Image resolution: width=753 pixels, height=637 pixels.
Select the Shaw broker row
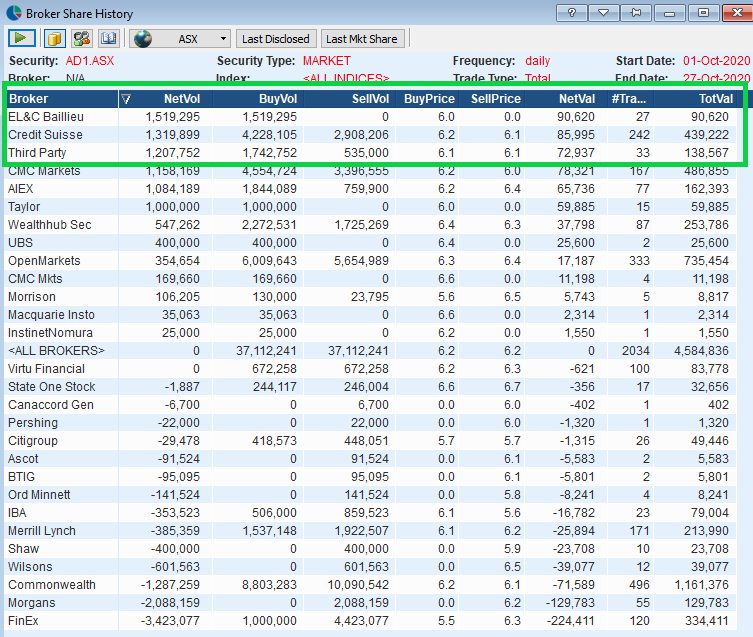tap(371, 549)
